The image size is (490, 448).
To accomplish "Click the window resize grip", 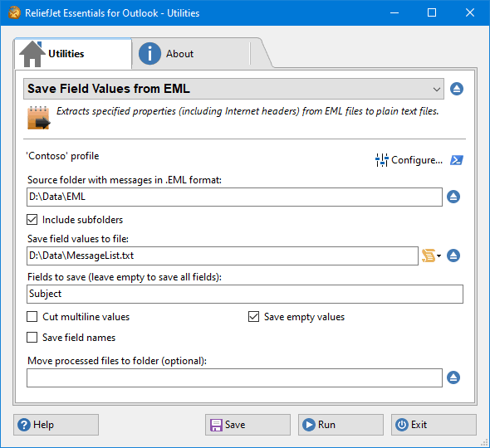I will coord(484,442).
